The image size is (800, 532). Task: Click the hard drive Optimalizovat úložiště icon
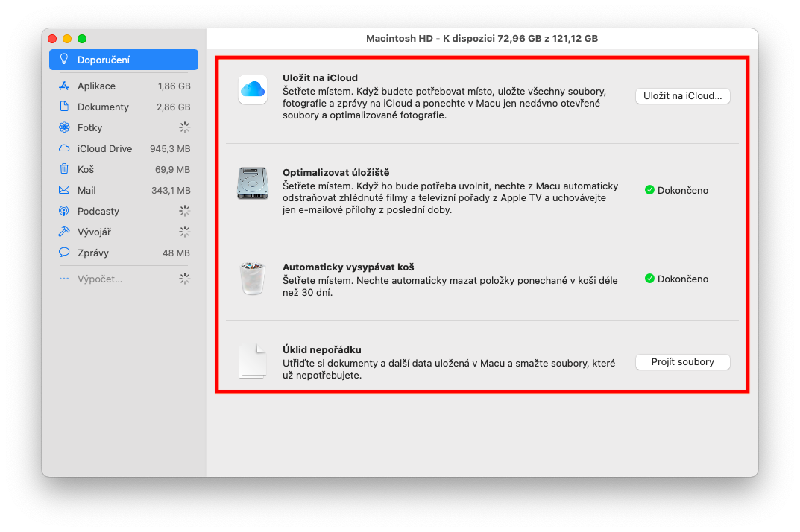[x=253, y=183]
